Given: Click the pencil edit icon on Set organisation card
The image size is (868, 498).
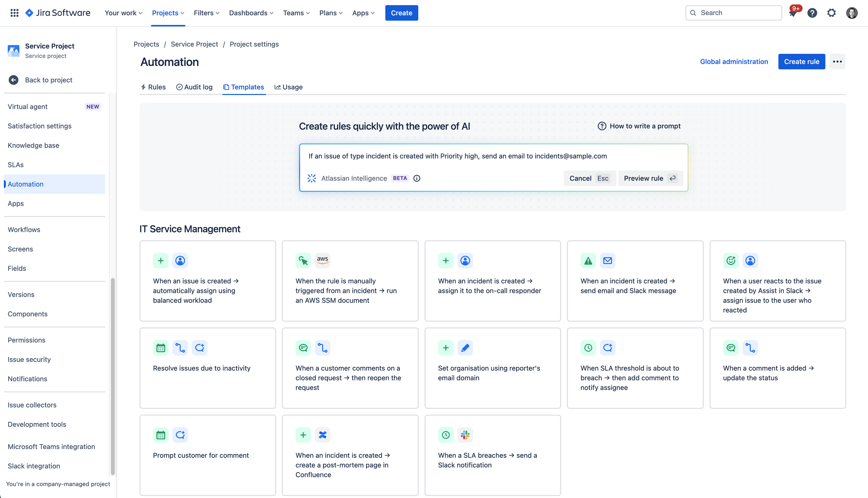Looking at the screenshot, I should (x=465, y=348).
